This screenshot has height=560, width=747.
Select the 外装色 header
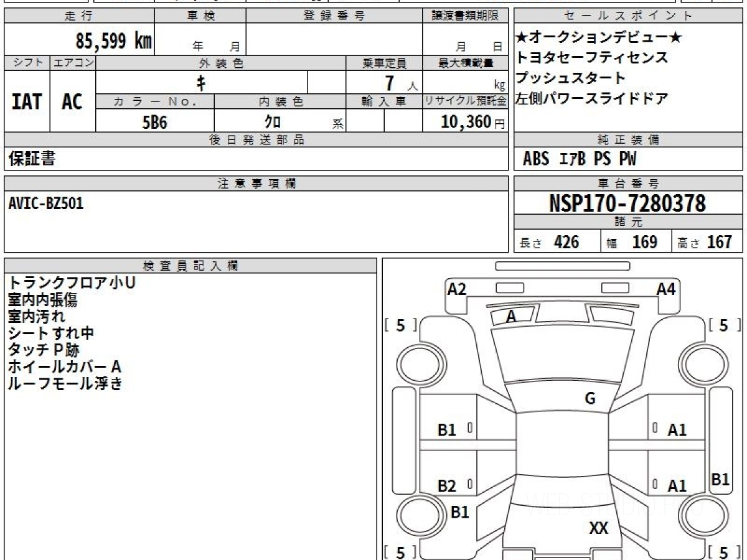(220, 63)
